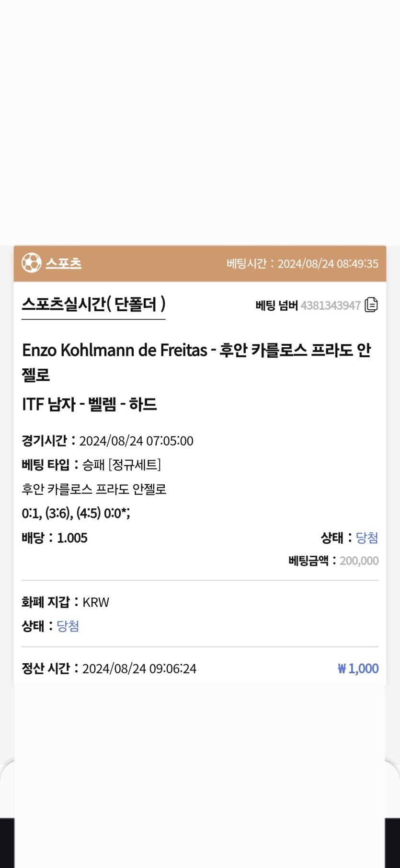Screen dimensions: 400x868
Task: Click the 당첨 status under 화폐 지갑
Action: coord(68,626)
